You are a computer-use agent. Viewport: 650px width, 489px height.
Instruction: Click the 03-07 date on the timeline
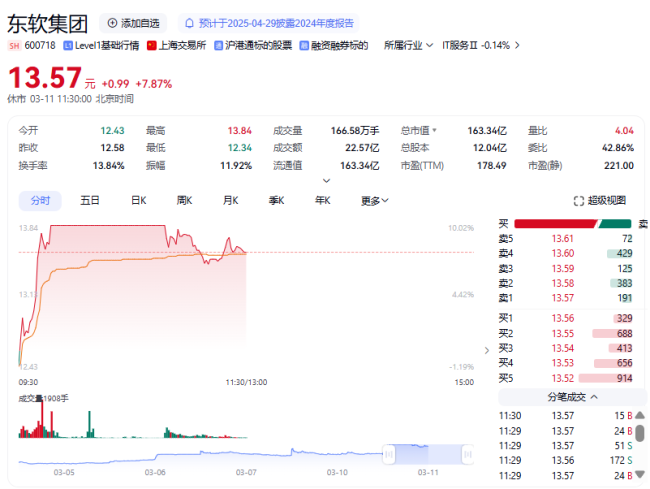coord(246,472)
